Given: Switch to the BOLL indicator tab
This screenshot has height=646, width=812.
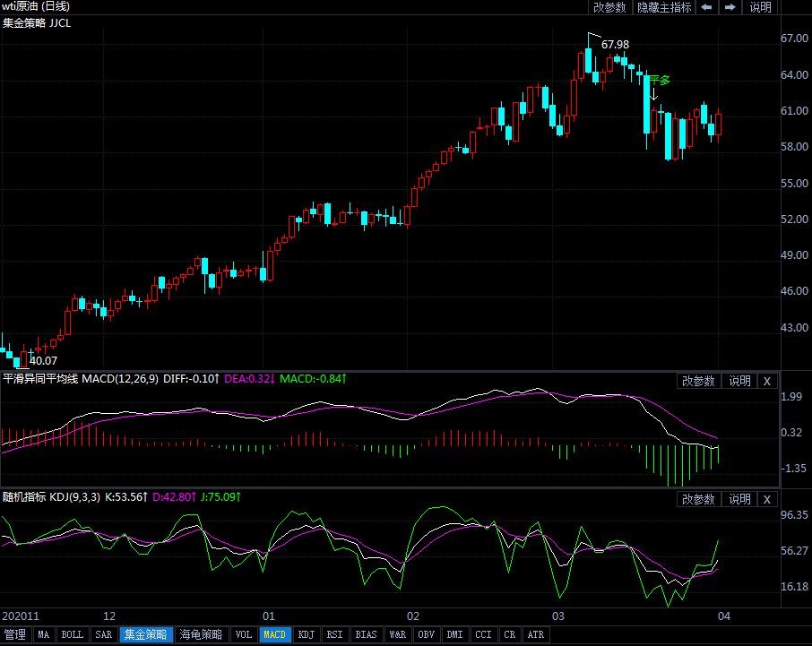Looking at the screenshot, I should tap(72, 635).
